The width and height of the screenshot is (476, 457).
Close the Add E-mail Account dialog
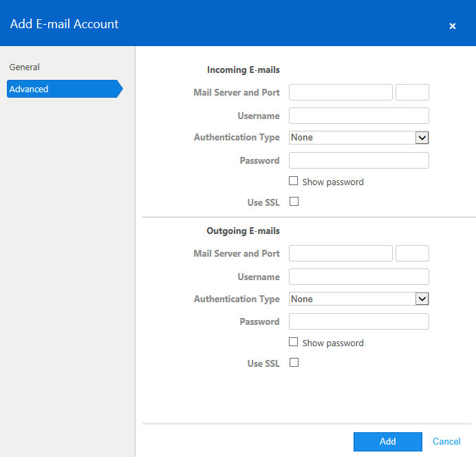(452, 26)
